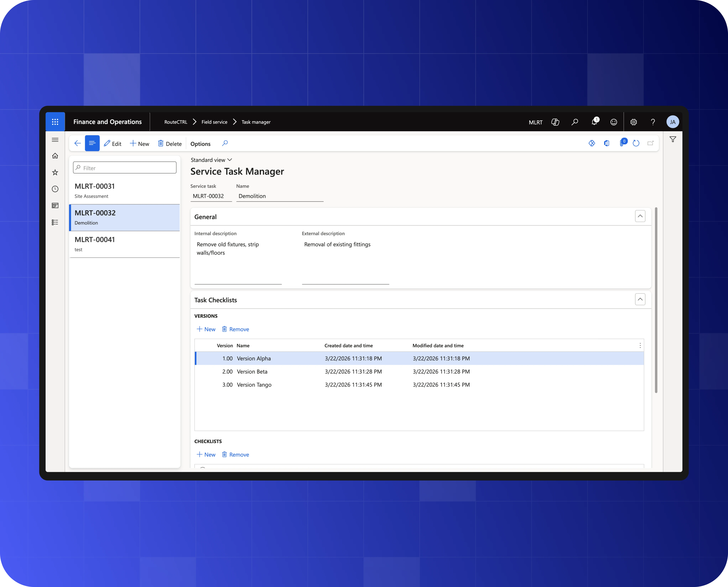
Task: Open the Copilot icon in header
Action: pos(555,122)
